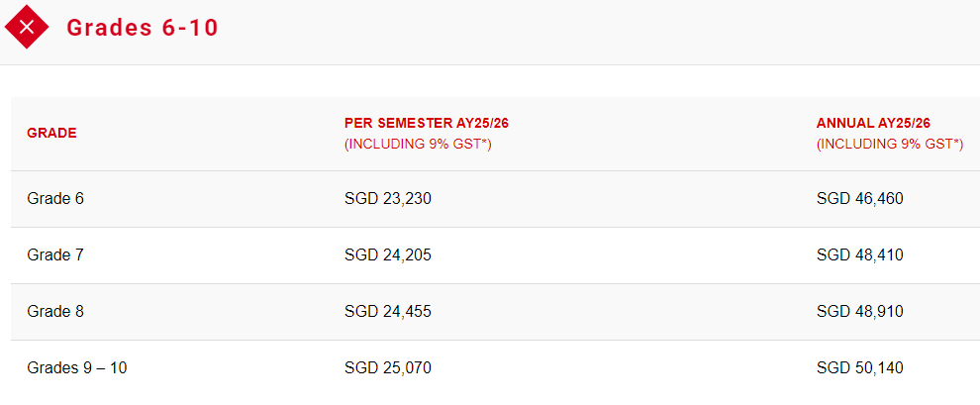Click the SGD 24,455 semester fee
980x405 pixels.
point(388,312)
